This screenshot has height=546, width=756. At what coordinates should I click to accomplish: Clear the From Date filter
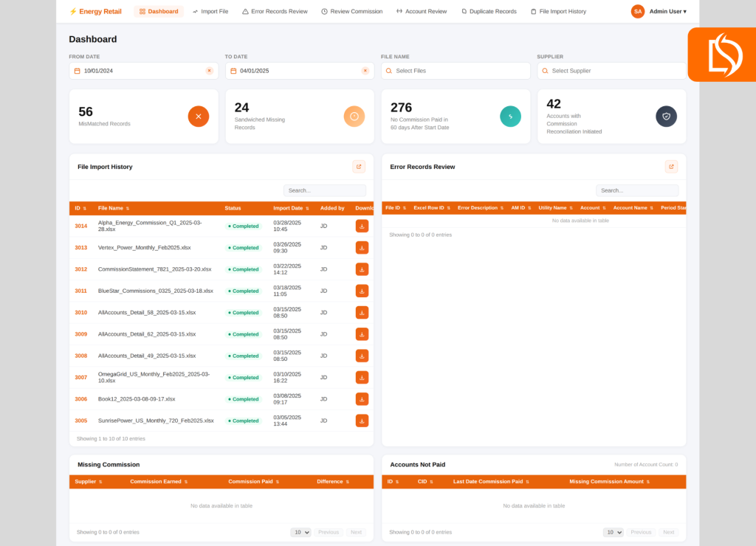coord(210,70)
